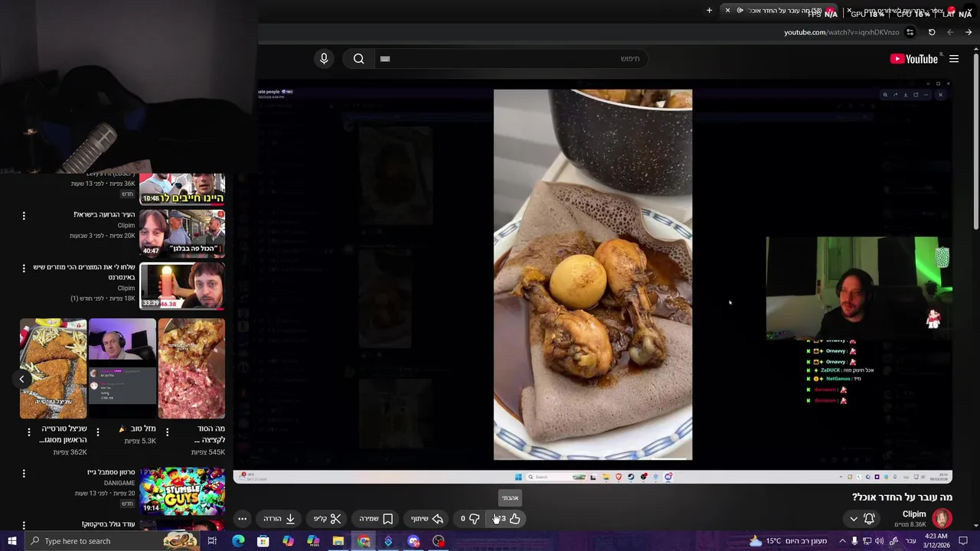980x551 pixels.
Task: Open the 'העיר הגרועה בישראל?' video thumbnail
Action: pyautogui.click(x=182, y=233)
